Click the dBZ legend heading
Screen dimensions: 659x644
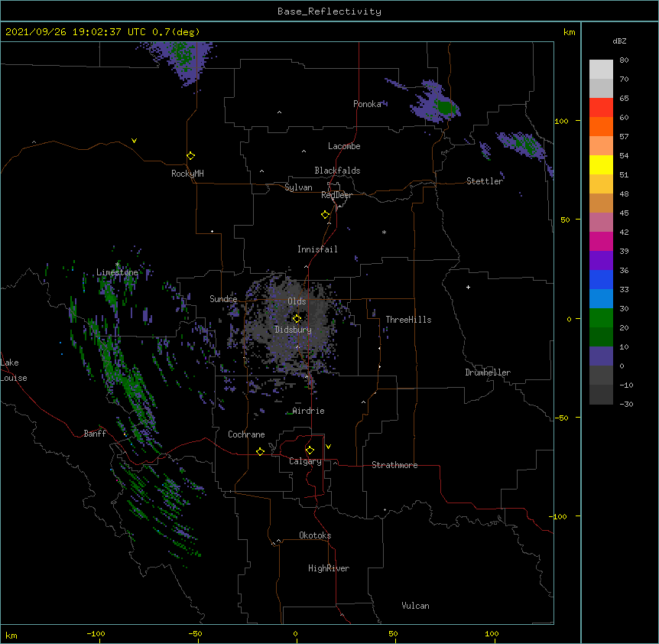click(619, 41)
